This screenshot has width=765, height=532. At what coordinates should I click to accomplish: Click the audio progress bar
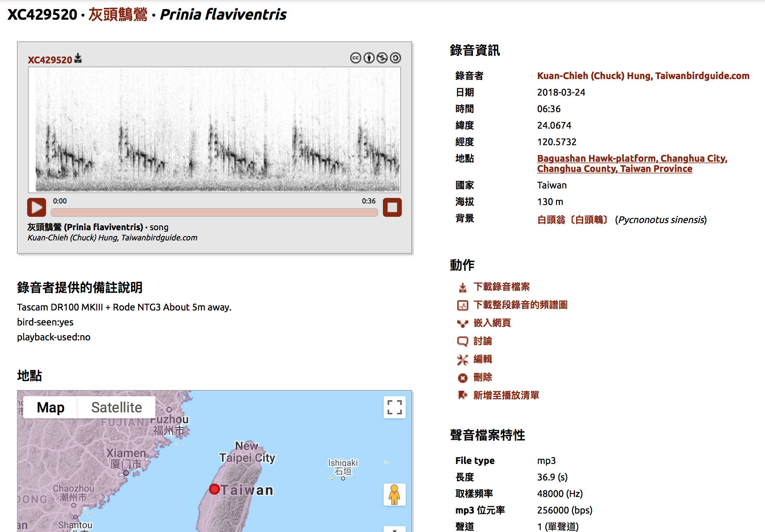tap(214, 212)
